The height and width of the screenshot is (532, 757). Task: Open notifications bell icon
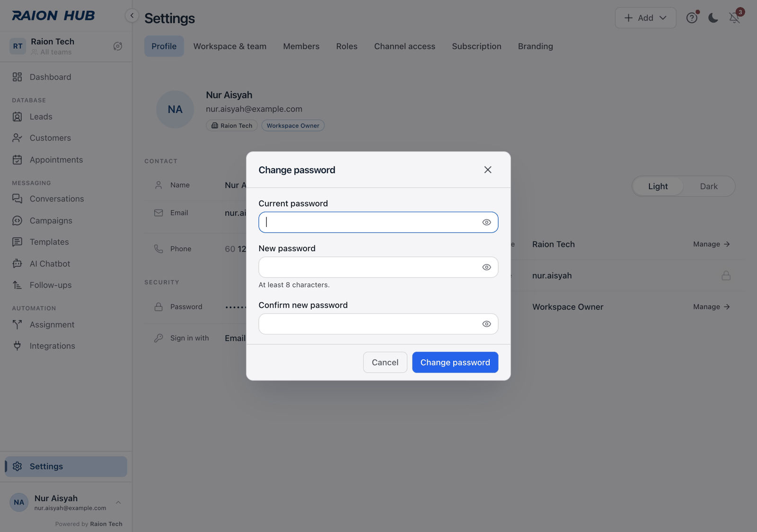(734, 18)
